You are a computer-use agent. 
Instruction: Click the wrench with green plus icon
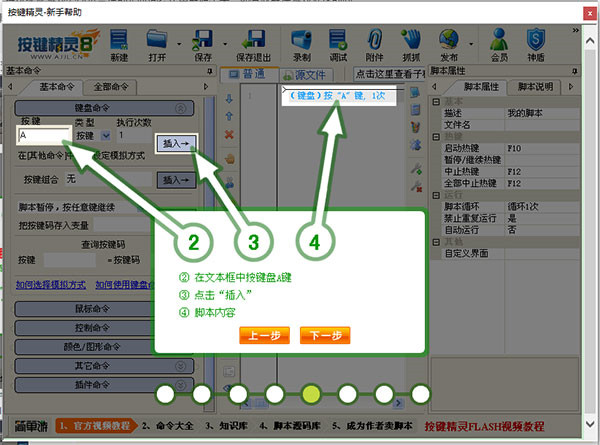tap(416, 168)
